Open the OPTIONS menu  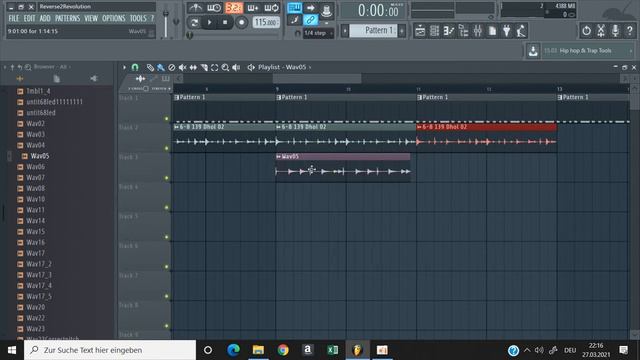tap(113, 18)
